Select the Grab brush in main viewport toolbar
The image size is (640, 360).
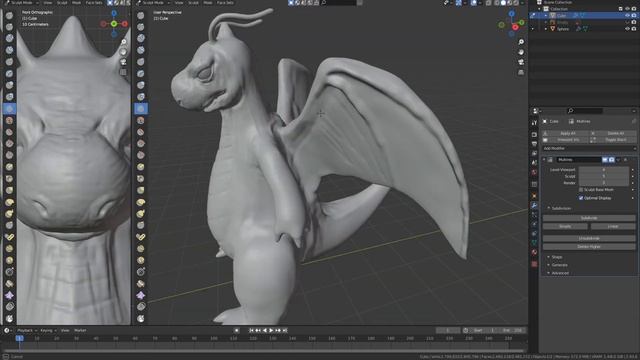point(141,190)
